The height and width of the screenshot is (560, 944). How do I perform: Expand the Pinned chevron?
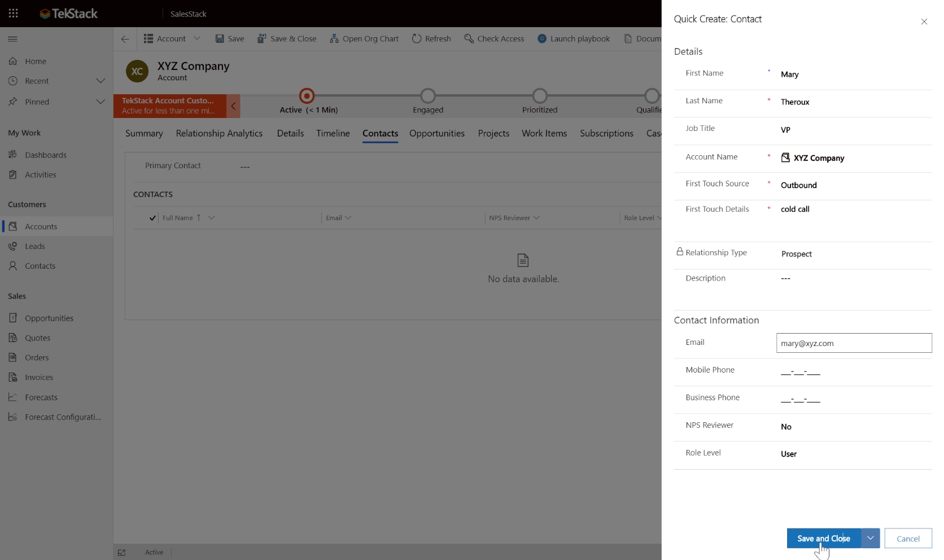pos(100,102)
